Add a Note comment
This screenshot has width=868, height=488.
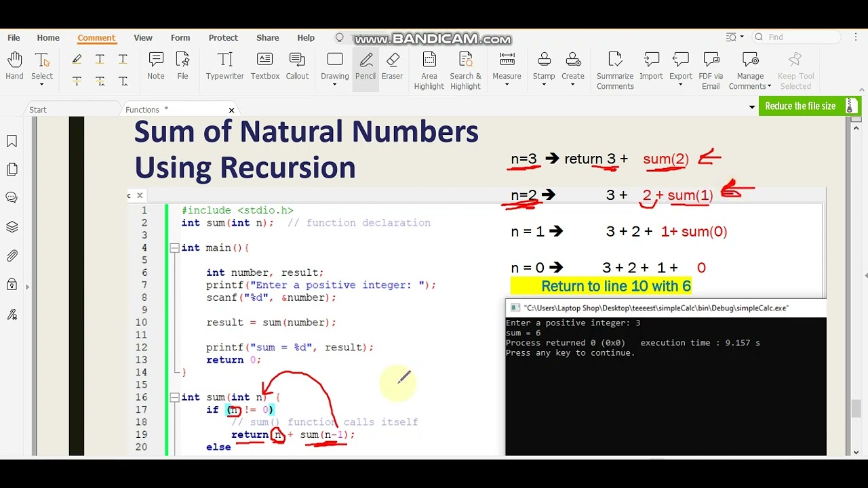[156, 66]
